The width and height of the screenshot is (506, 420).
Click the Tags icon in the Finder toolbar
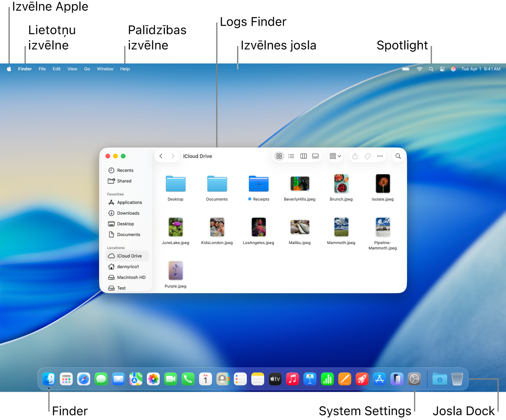(x=368, y=156)
